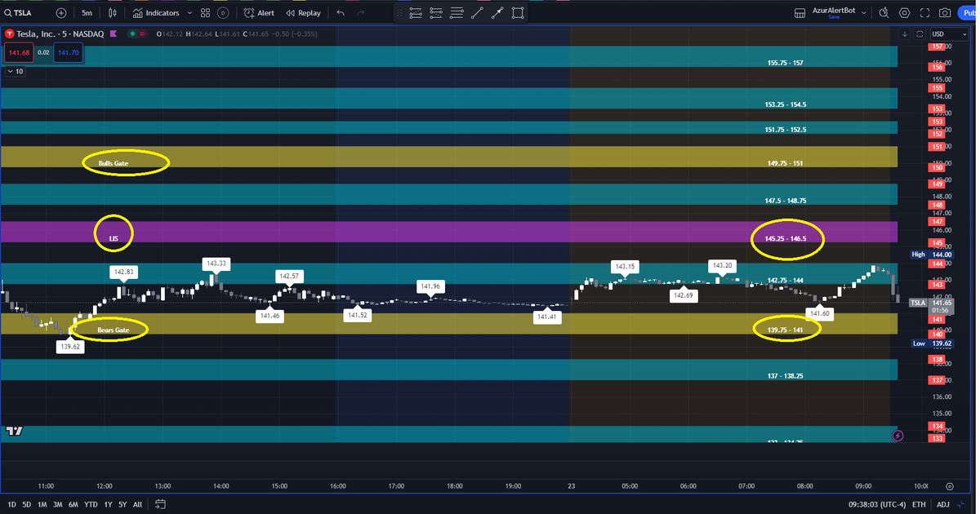The image size is (980, 514).
Task: Add a symbol to compare with the plus icon
Action: coord(61,13)
